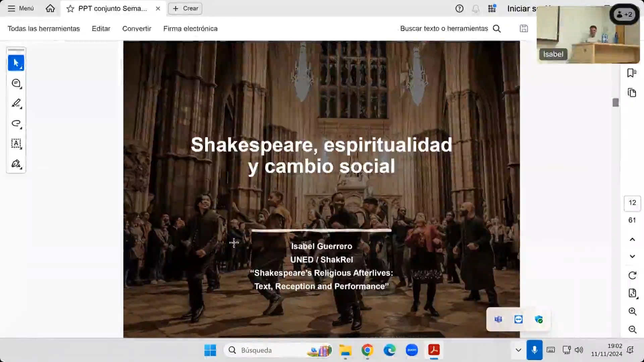Open the Convertir menu

137,28
